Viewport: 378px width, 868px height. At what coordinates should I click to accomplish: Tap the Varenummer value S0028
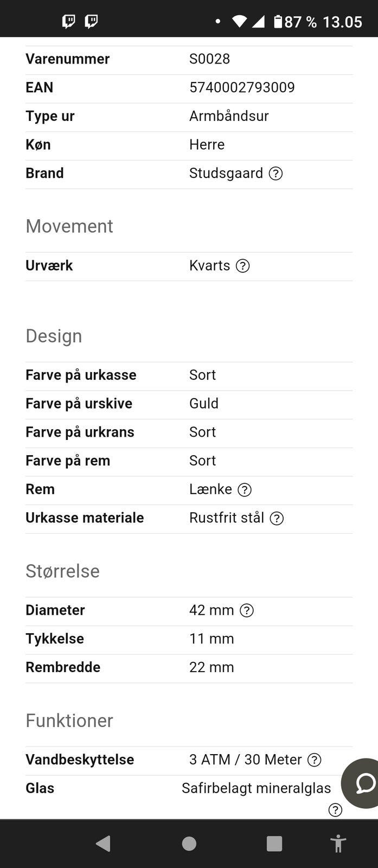tap(209, 59)
